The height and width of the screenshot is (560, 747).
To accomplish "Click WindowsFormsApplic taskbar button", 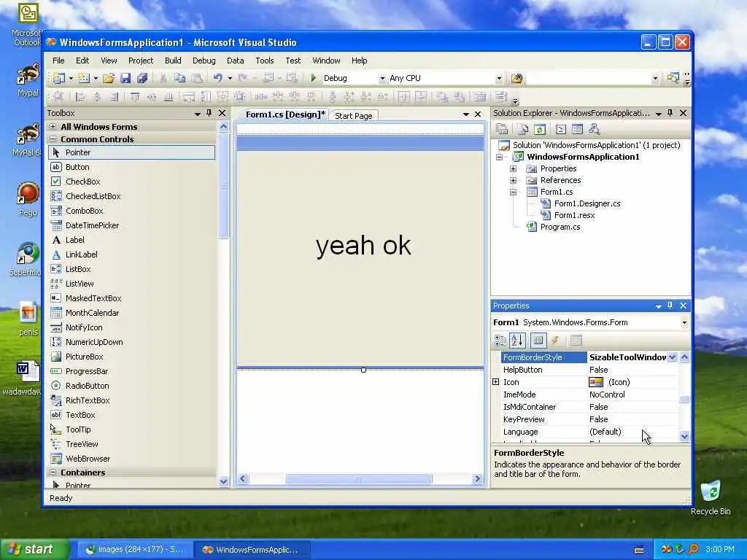I will pyautogui.click(x=252, y=550).
